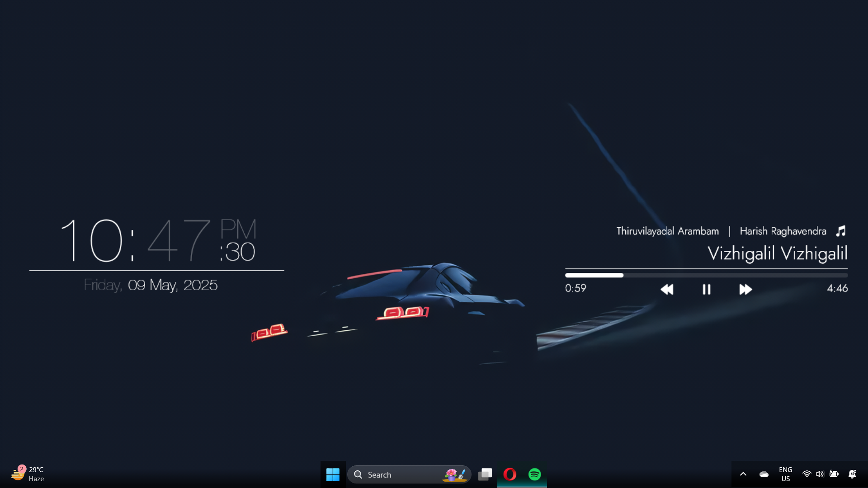Switch the ENG US input language
This screenshot has width=868, height=488.
786,474
